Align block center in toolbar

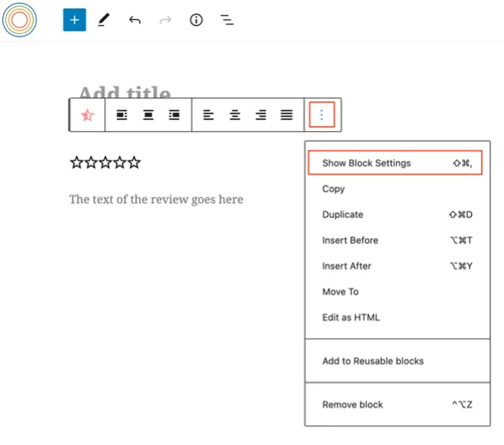[x=148, y=115]
